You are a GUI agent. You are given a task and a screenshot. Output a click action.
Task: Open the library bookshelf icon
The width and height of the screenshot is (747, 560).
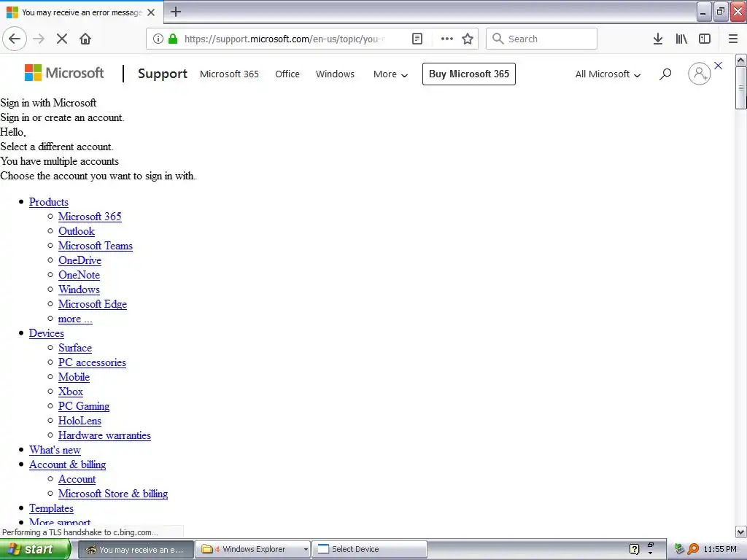[x=681, y=39]
